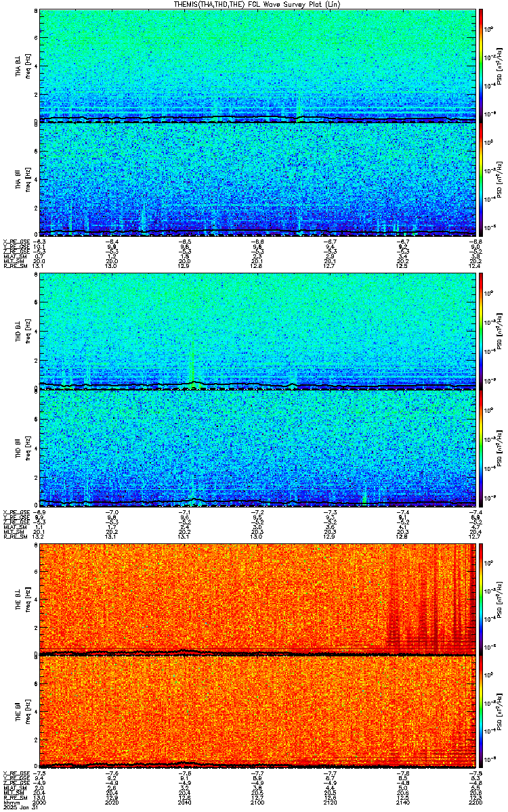
Task: Click the 2140 time tick label
Action: 402,804
